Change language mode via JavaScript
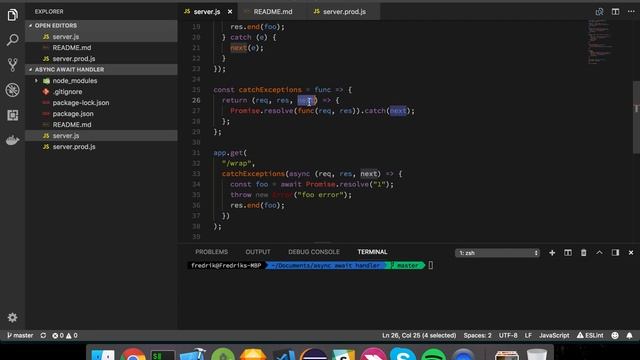Screen dimensions: 640x360 (554, 336)
